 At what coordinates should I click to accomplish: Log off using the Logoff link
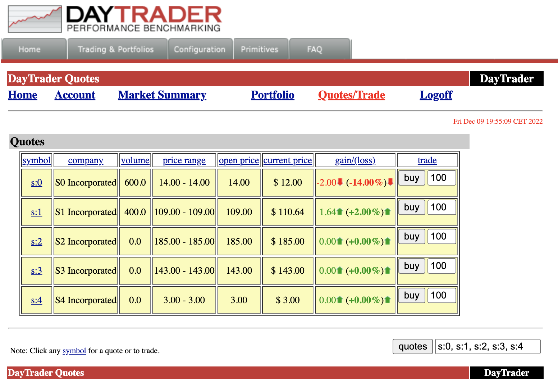pos(436,95)
